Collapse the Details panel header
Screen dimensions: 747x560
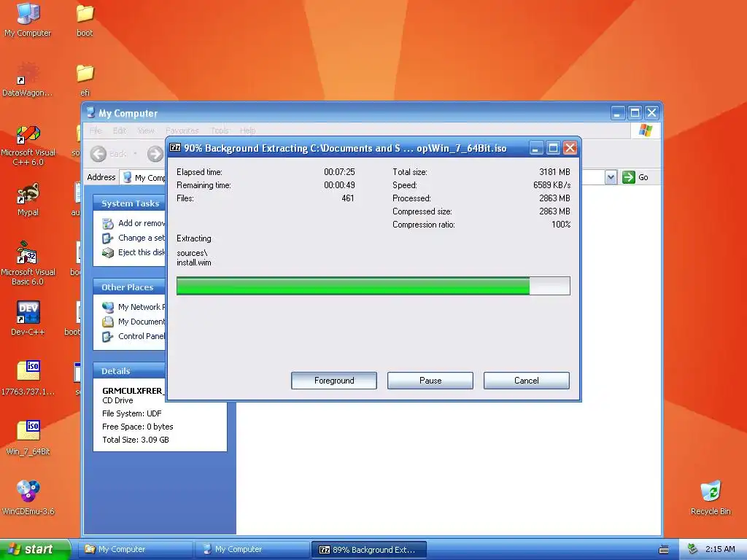point(129,371)
